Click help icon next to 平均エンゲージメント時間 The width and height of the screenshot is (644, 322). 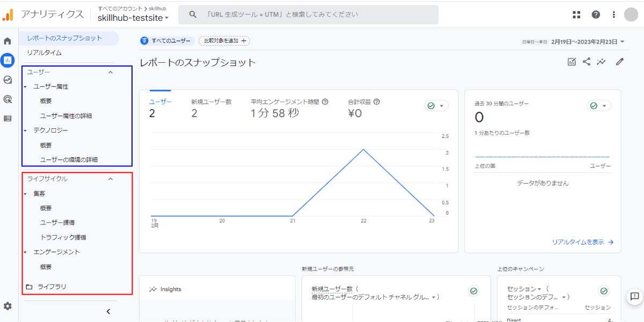click(325, 101)
